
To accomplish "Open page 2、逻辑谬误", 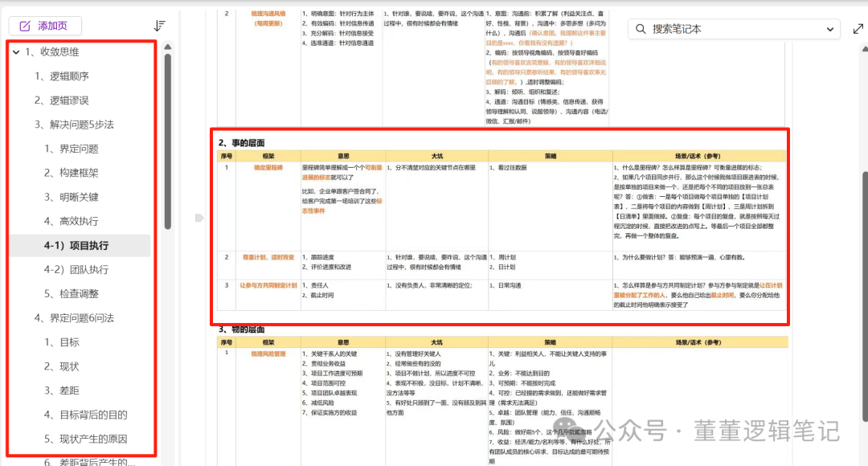I will tap(61, 100).
